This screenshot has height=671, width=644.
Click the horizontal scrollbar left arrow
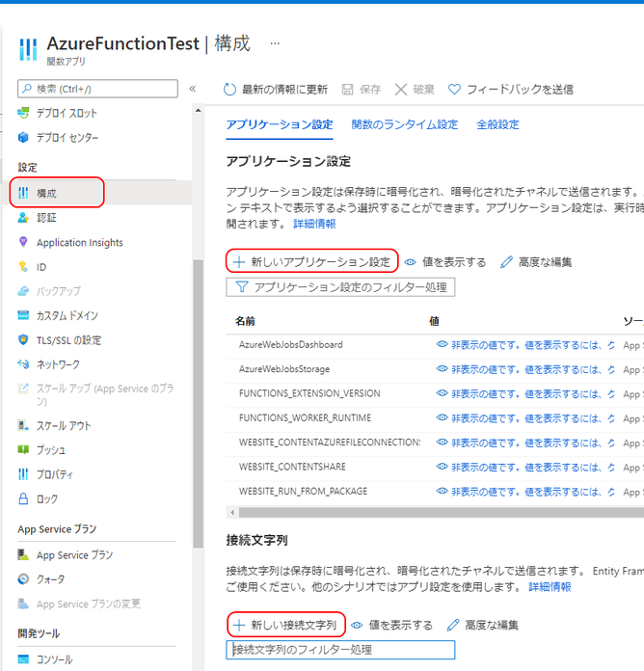pos(232,512)
